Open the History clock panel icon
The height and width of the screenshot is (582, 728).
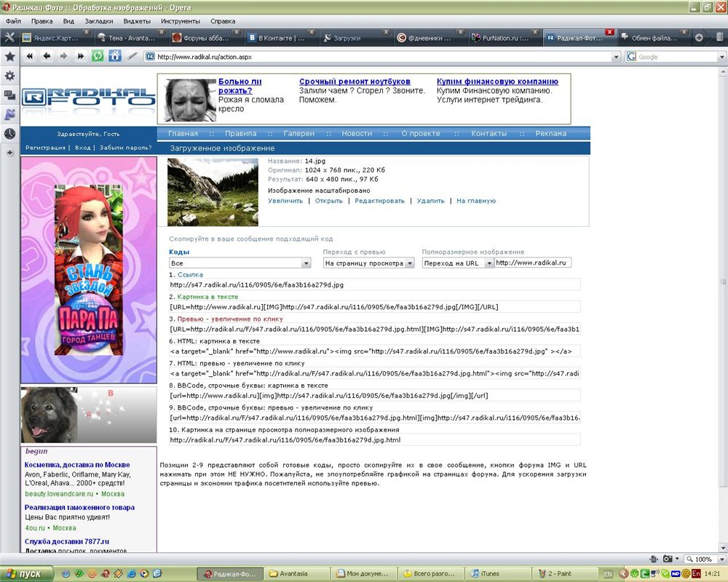coord(9,134)
